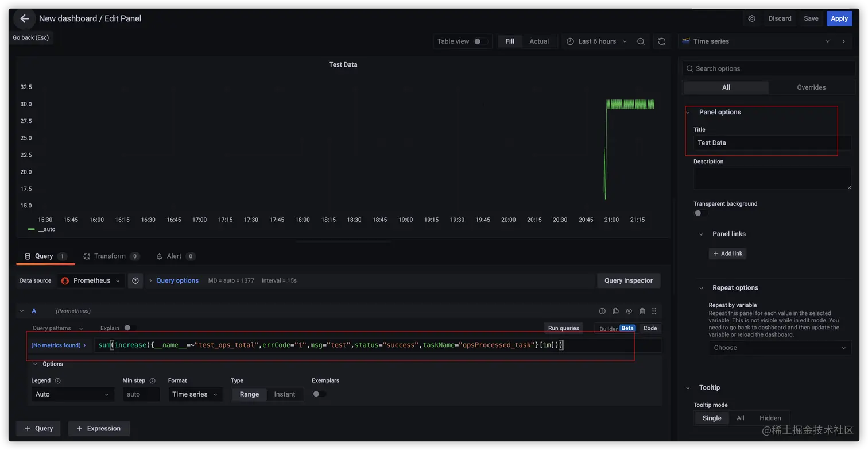Viewport: 868px width, 450px height.
Task: Select the Overrides tab
Action: point(811,87)
